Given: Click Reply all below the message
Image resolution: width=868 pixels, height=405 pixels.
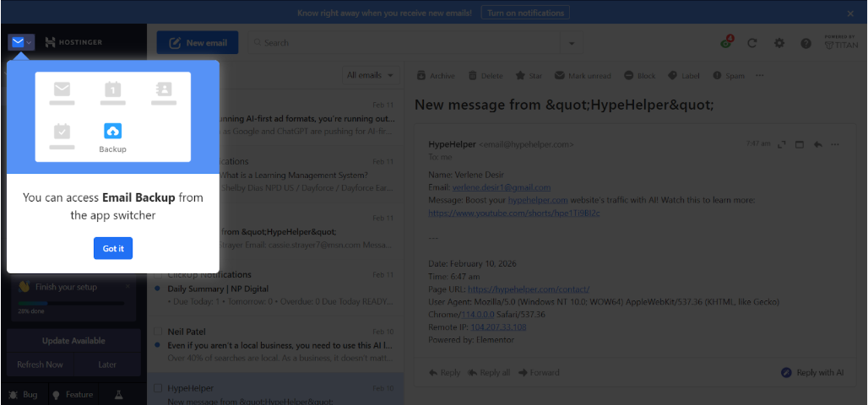Looking at the screenshot, I should (489, 372).
